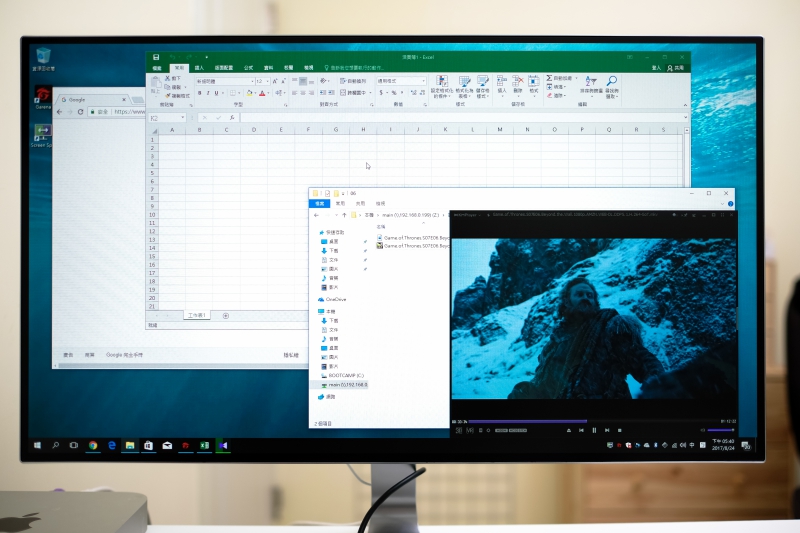Click the add new sheet plus button
This screenshot has height=533, width=800.
click(x=226, y=315)
